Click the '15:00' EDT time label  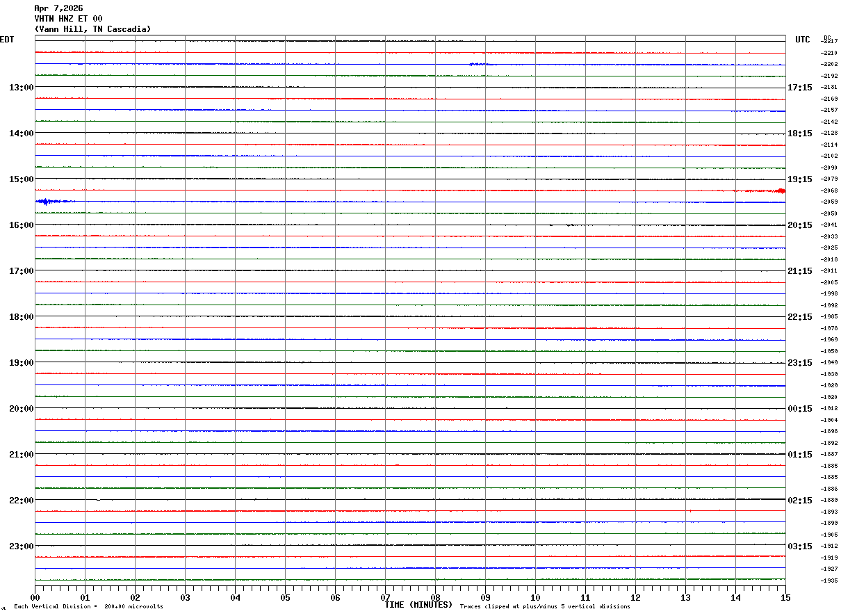[x=21, y=179]
